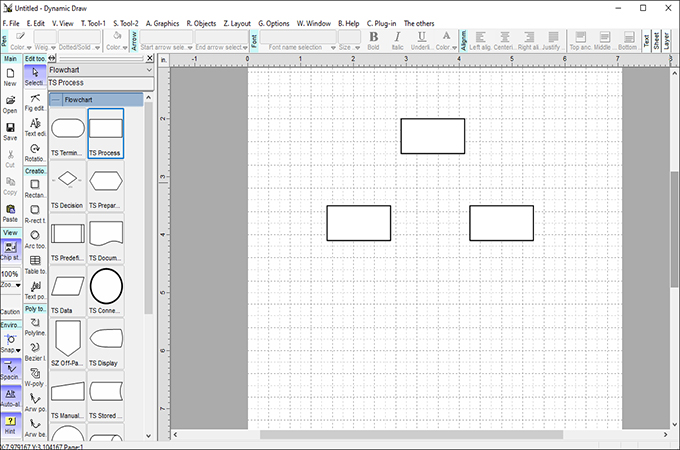
Task: Save the drawing with the Save icon
Action: click(x=10, y=131)
